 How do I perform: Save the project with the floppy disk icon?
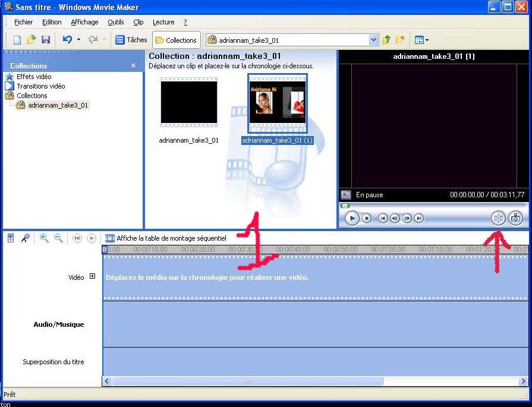click(46, 40)
